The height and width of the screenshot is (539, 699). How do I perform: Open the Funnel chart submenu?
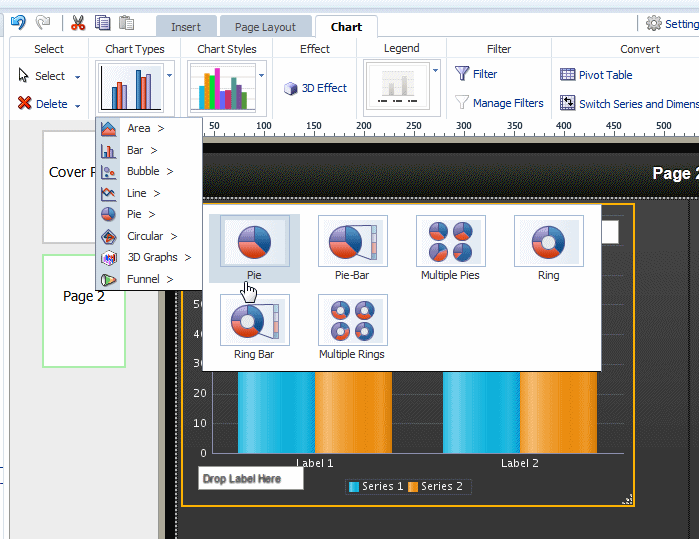tap(148, 279)
